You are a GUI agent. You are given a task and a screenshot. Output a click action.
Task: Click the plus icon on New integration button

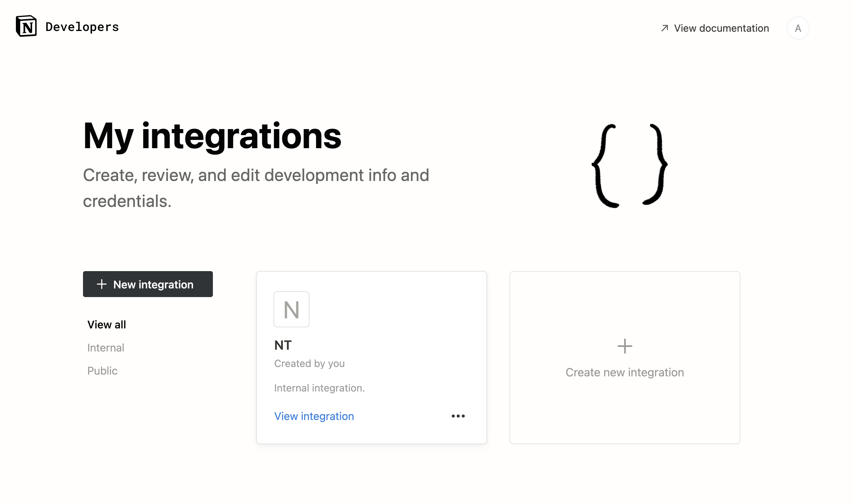coord(102,284)
